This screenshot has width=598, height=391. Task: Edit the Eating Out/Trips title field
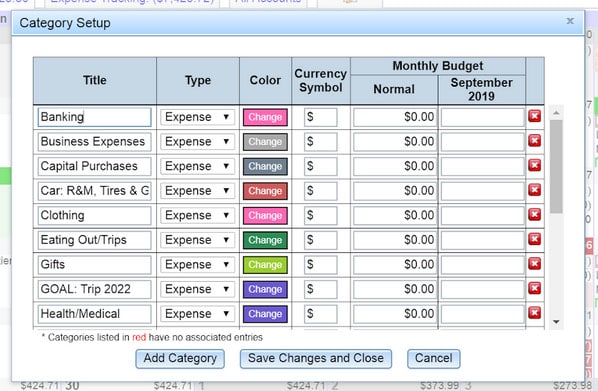tap(95, 240)
